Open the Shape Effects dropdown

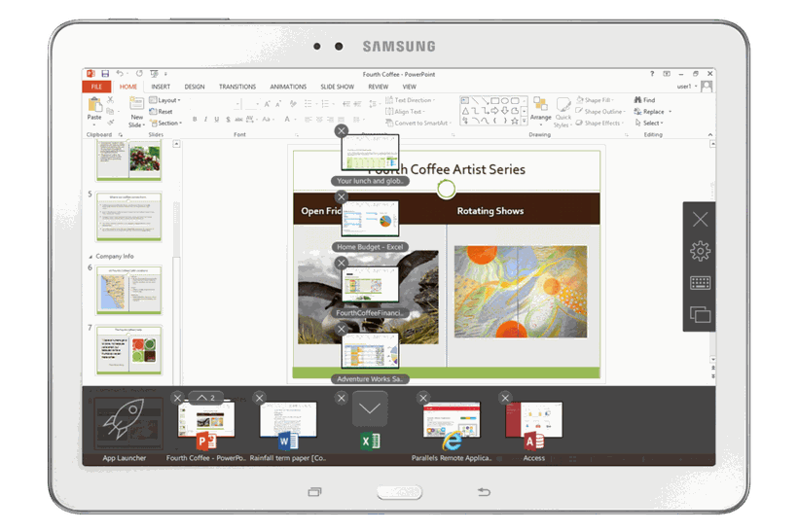click(600, 124)
